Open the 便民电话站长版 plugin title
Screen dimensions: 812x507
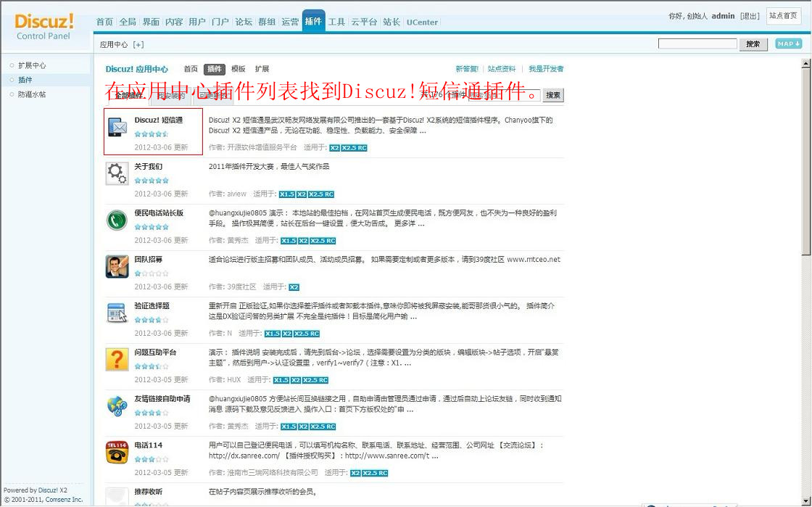point(159,213)
